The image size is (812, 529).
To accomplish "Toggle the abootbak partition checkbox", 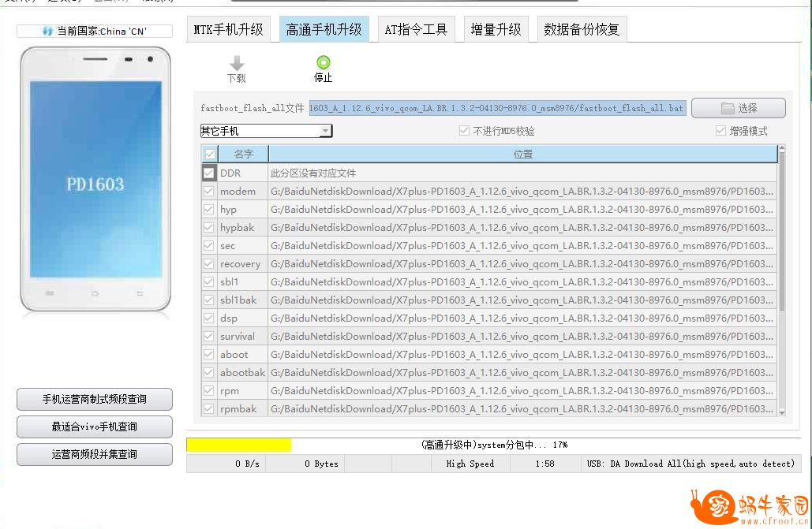I will pyautogui.click(x=208, y=372).
